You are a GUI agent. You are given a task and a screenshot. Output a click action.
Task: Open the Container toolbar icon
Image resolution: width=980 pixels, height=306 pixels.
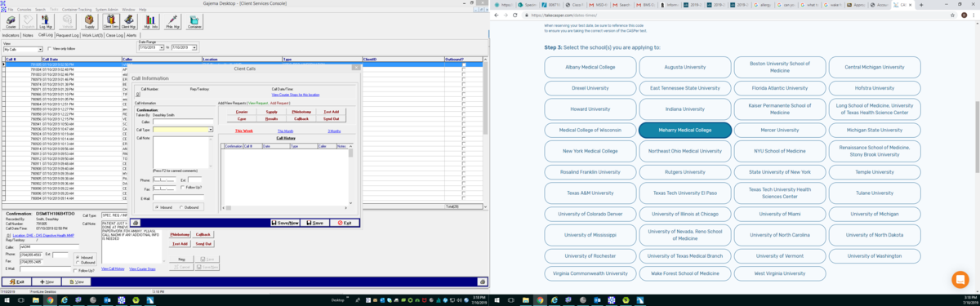point(194,21)
